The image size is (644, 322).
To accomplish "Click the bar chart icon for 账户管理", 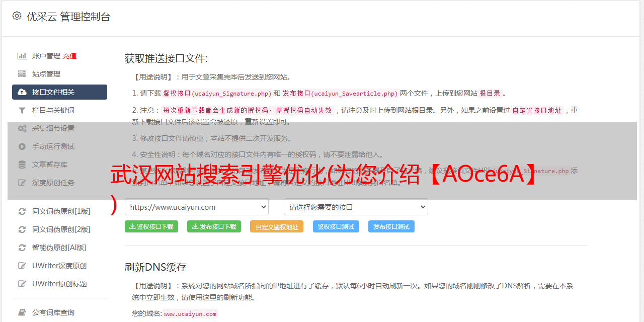I will [x=22, y=56].
